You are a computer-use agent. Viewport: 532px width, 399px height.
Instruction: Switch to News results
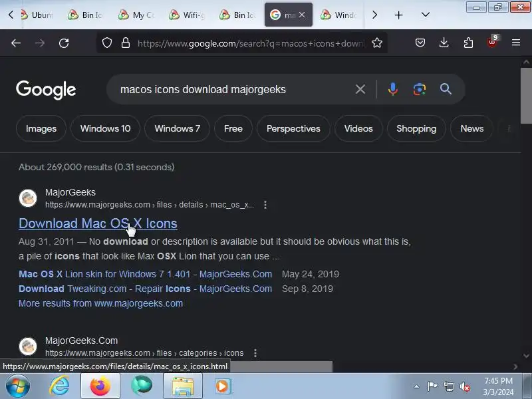[472, 128]
